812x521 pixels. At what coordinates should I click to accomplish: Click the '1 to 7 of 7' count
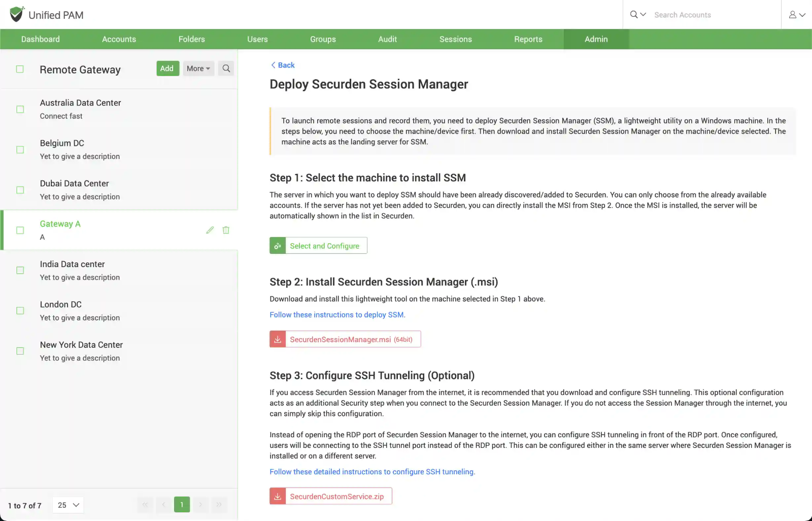[x=25, y=506]
